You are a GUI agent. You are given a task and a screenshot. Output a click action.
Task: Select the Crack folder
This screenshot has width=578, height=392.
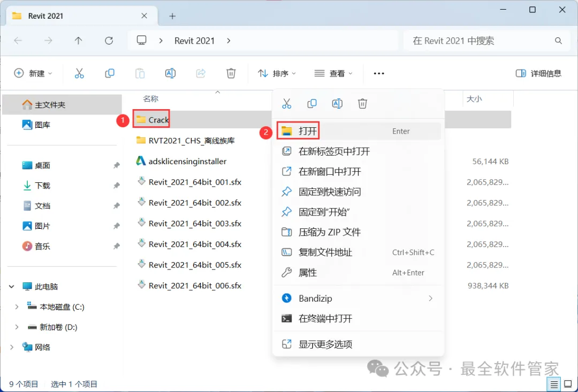pyautogui.click(x=152, y=120)
